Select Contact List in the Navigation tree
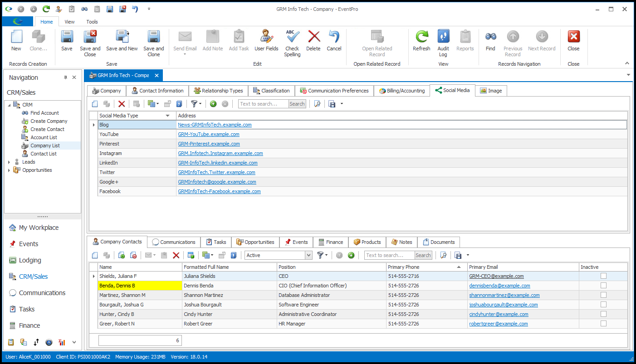Screen dimensions: 636x364 pos(44,154)
